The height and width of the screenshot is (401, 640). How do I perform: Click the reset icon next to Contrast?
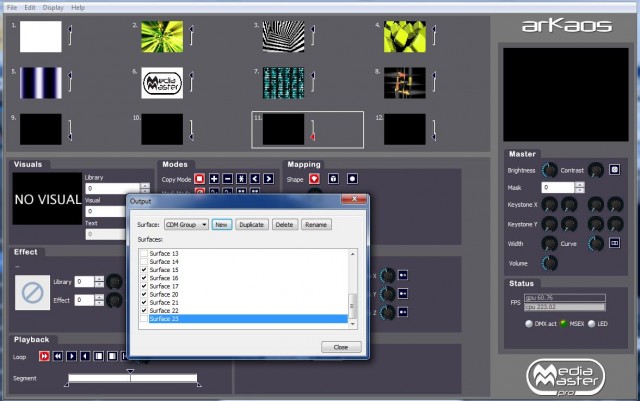(615, 170)
